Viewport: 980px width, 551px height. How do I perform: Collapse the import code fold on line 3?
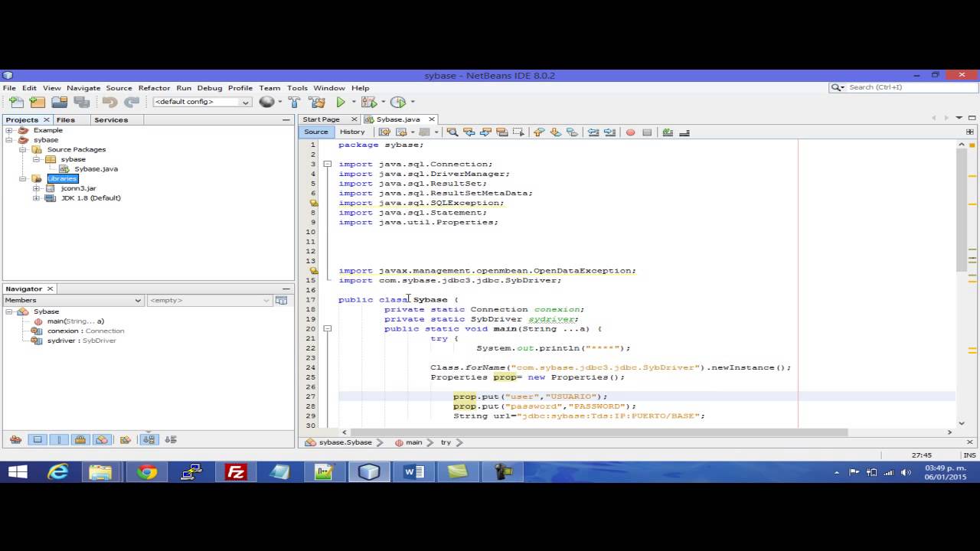click(x=327, y=164)
